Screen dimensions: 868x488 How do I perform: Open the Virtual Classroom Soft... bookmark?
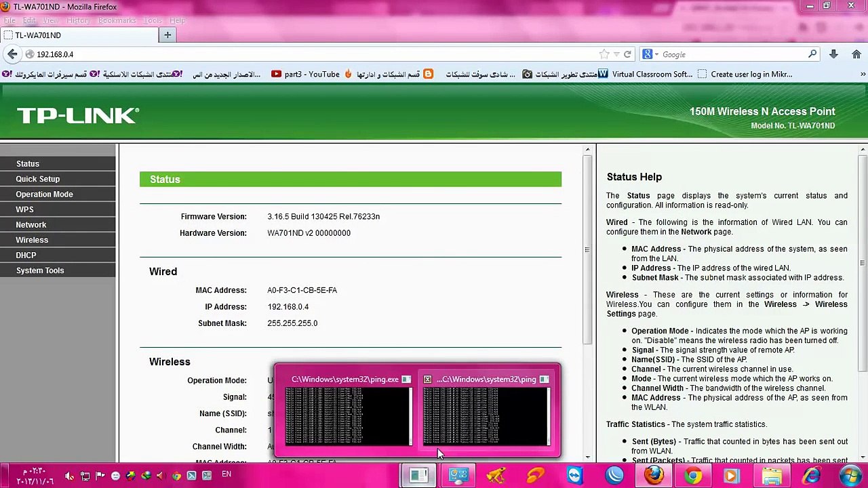click(x=646, y=75)
